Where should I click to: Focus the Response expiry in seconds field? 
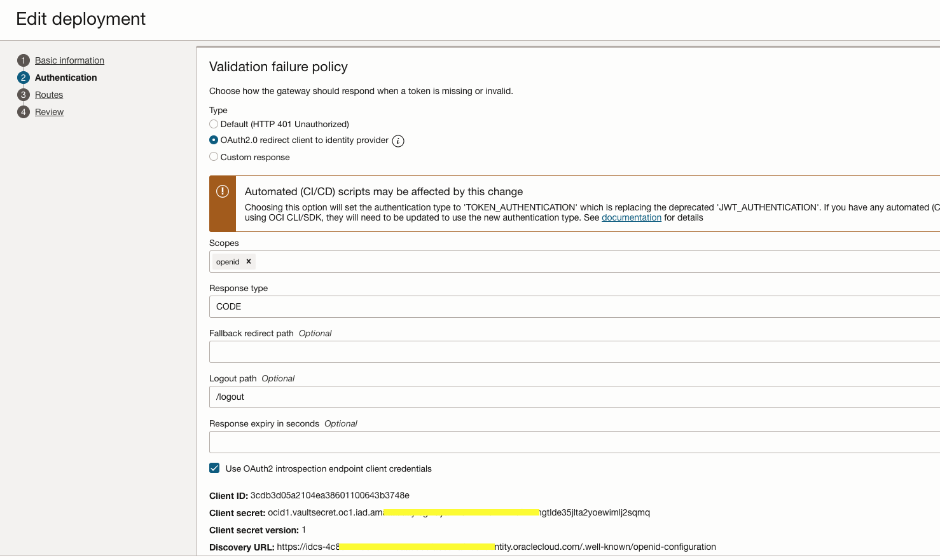(x=572, y=442)
